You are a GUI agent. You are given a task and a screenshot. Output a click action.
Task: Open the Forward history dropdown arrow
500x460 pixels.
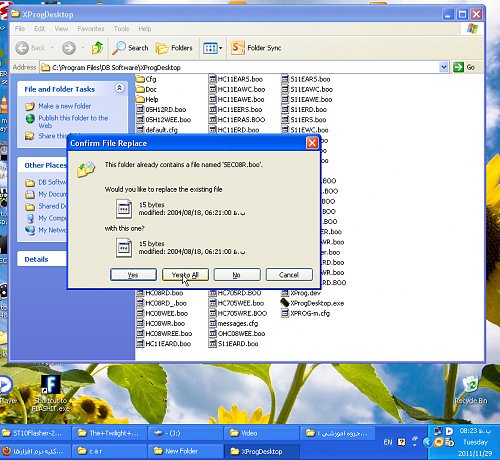tap(83, 48)
